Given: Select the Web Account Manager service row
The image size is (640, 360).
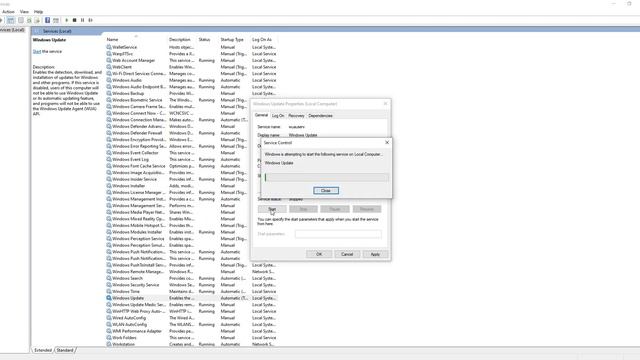Looking at the screenshot, I should (x=191, y=60).
